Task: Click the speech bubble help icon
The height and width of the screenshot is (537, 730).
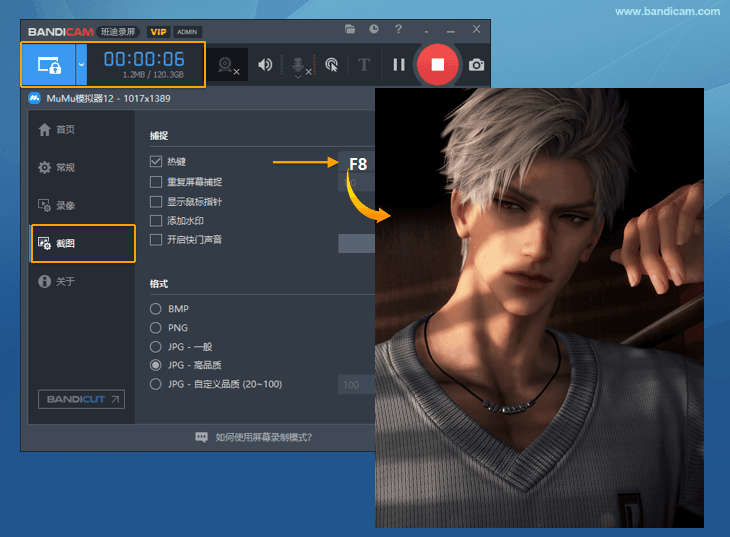Action: pos(202,437)
